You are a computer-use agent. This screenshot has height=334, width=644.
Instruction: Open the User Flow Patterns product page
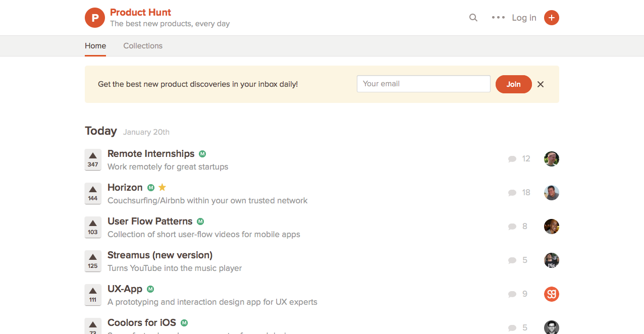pos(150,221)
